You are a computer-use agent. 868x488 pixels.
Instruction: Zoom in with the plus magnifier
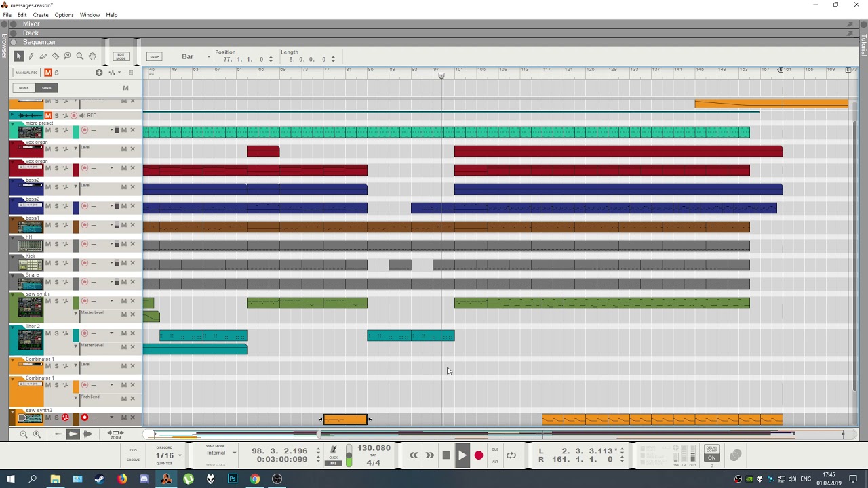pos(37,434)
